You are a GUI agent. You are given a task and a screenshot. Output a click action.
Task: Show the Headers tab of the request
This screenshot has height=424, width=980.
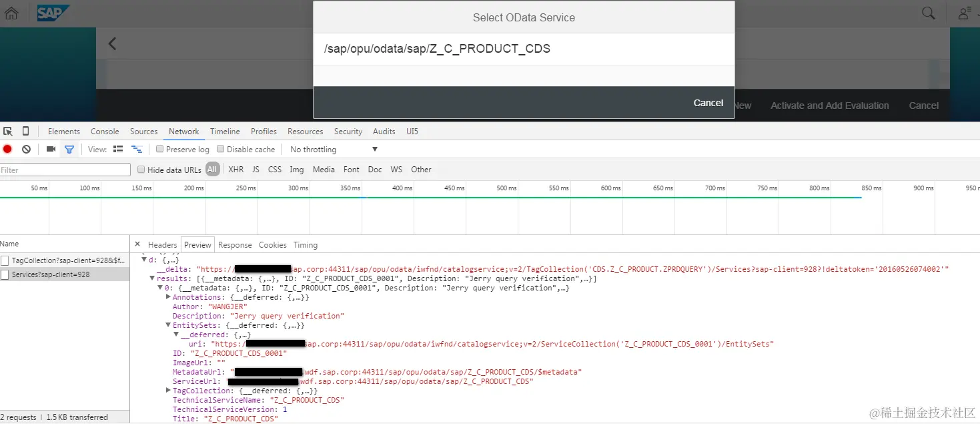163,245
